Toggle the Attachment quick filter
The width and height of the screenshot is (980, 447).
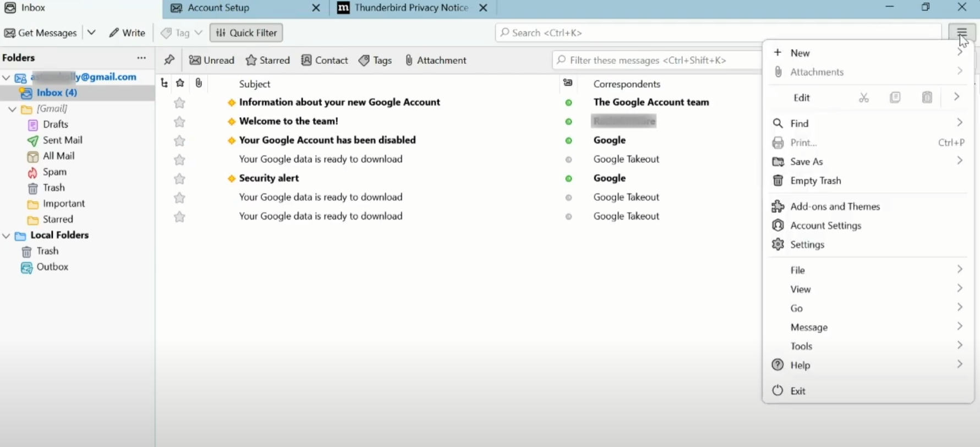[x=435, y=60]
